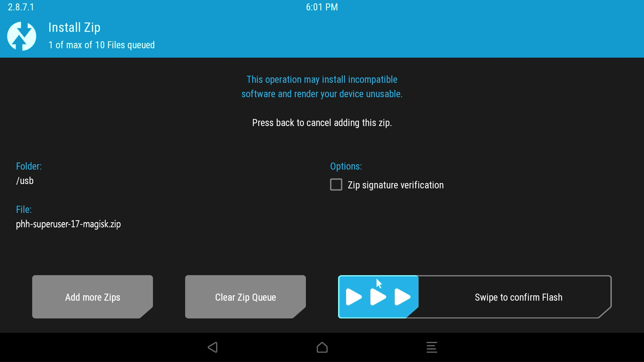Click Clear Zip Queue button
Screen dimensions: 644x362
point(245,297)
